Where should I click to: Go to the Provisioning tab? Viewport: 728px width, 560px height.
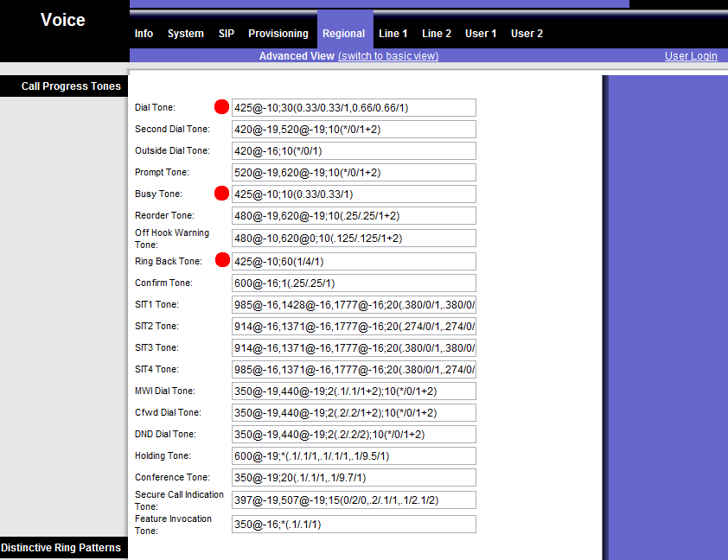(278, 34)
